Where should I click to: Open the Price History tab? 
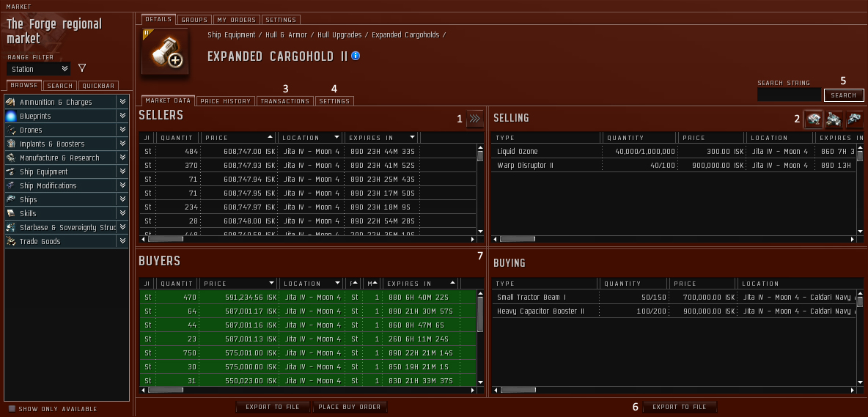click(x=225, y=101)
